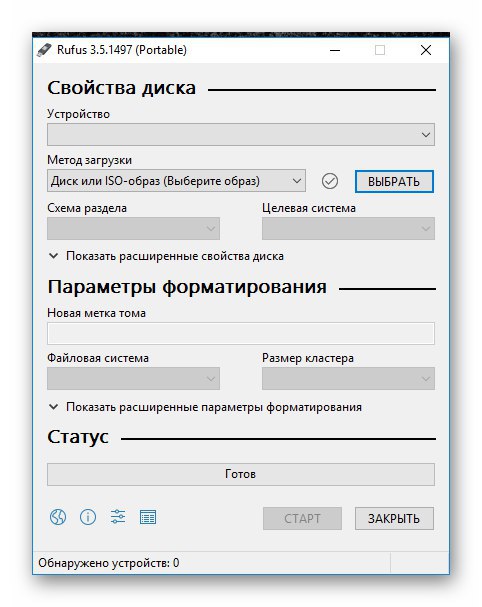Open application settings sliders icon
Image resolution: width=482 pixels, height=607 pixels.
point(118,517)
